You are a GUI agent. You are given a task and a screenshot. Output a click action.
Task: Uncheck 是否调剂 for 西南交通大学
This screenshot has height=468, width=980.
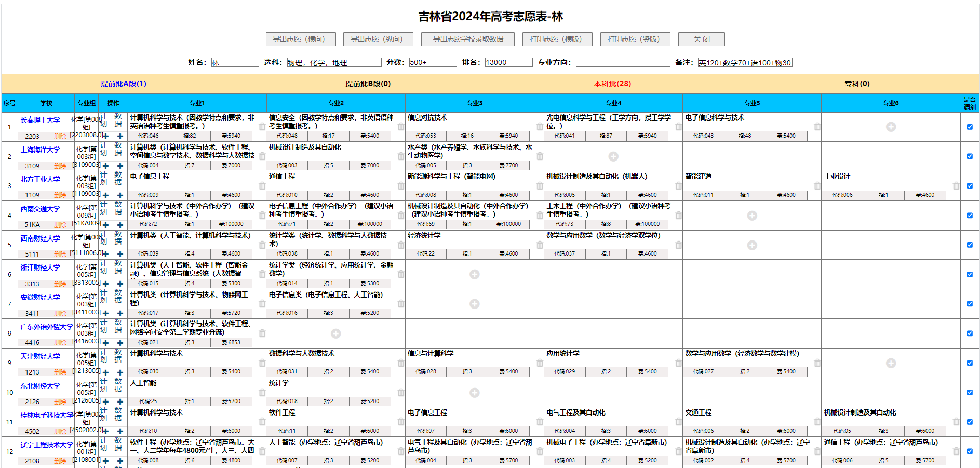(970, 215)
